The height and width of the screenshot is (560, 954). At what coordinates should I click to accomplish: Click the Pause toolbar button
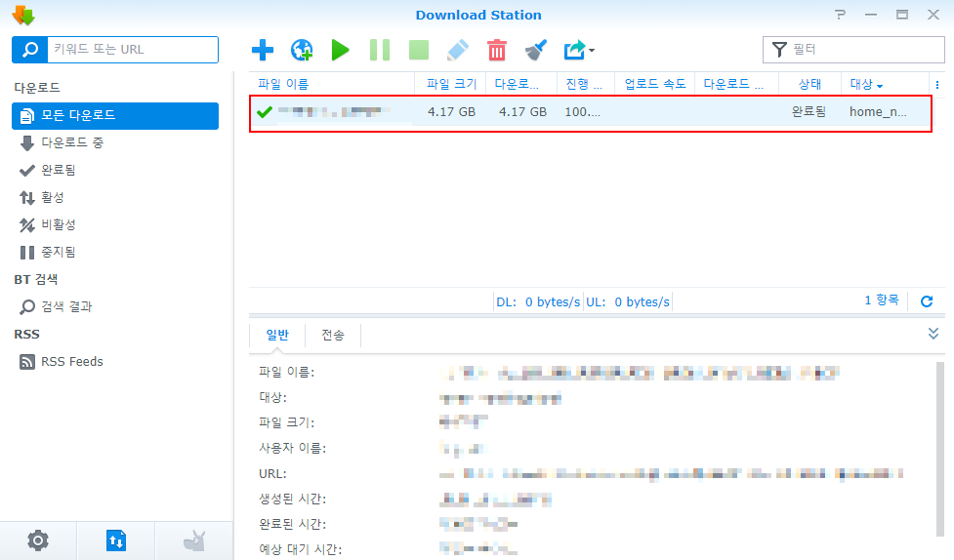click(380, 50)
